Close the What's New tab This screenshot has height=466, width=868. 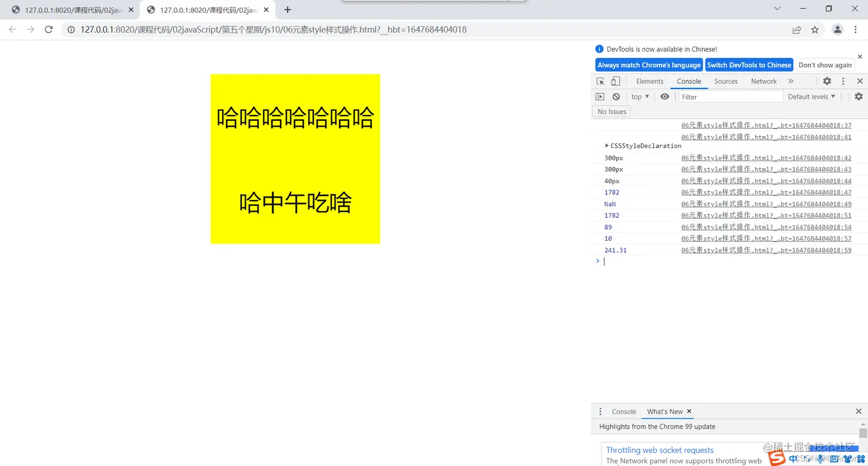click(x=689, y=411)
